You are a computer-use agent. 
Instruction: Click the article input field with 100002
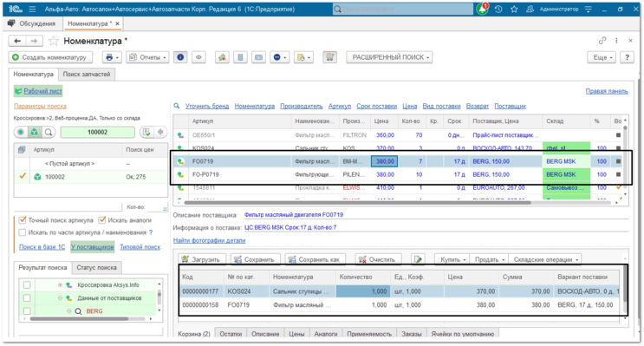point(98,132)
